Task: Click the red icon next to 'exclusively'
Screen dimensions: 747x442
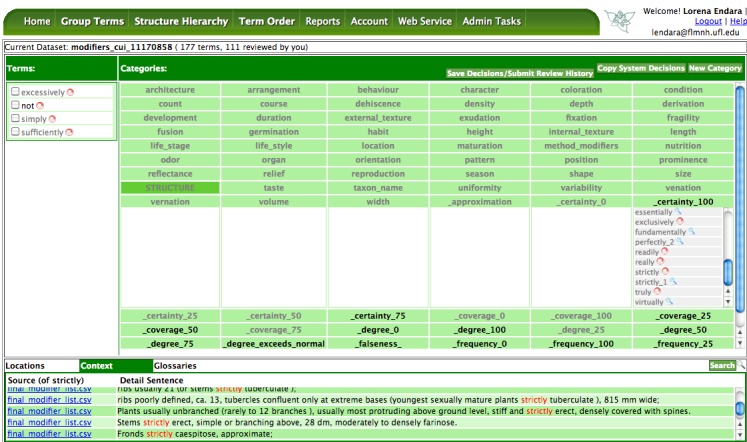Action: click(x=680, y=223)
